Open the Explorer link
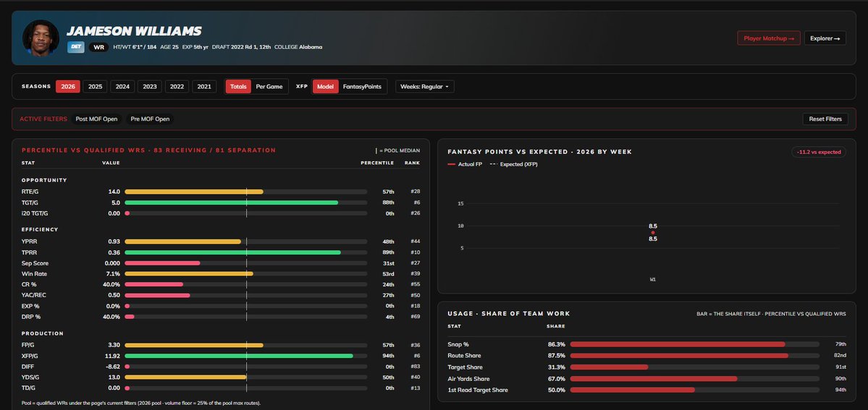Screen dimensions: 868x410 (825, 38)
